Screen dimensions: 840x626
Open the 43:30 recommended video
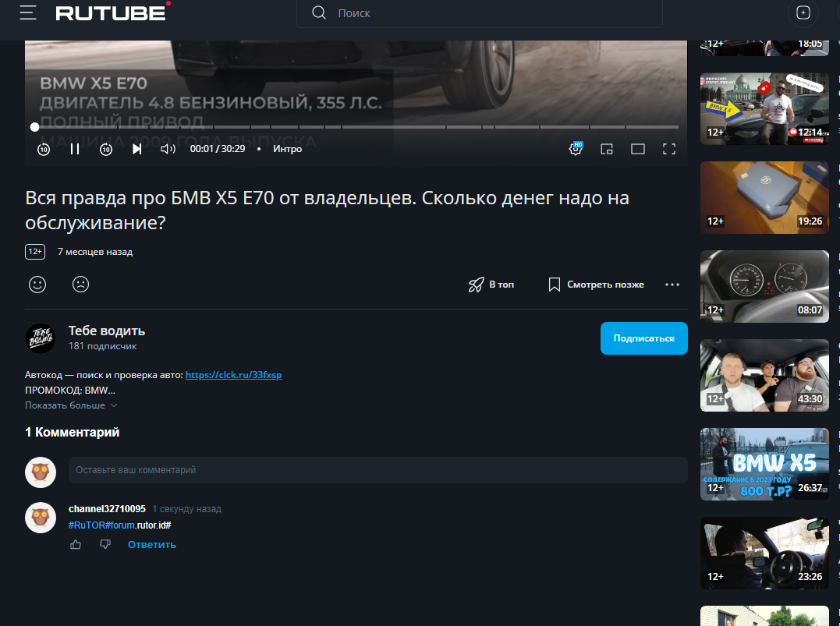point(764,376)
